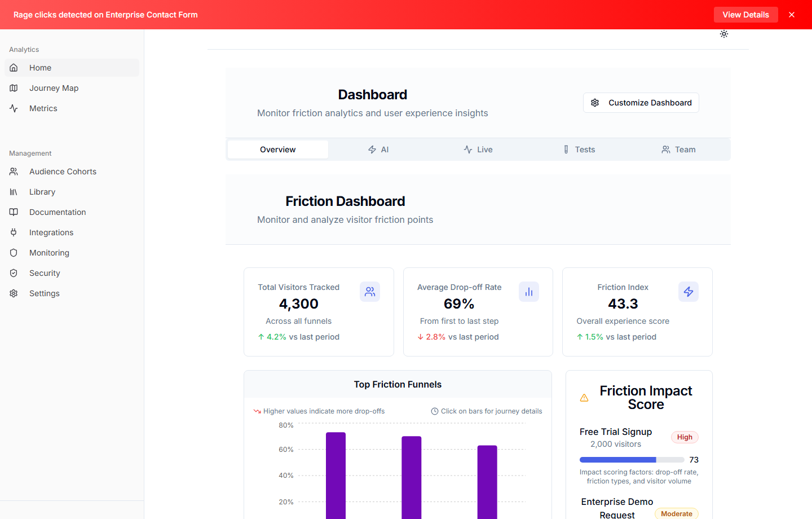Click the 1.5% vs last period text
This screenshot has width=812, height=519.
tap(616, 337)
